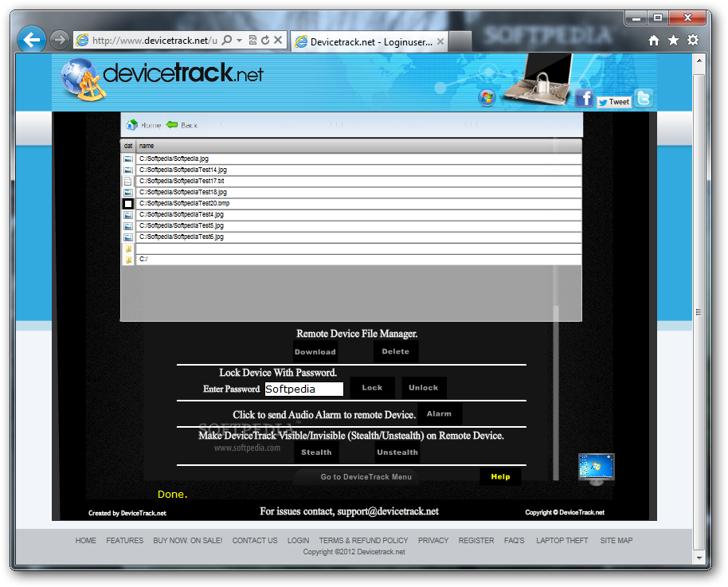Click the browser Forward arrow button
728x587 pixels.
click(x=60, y=40)
